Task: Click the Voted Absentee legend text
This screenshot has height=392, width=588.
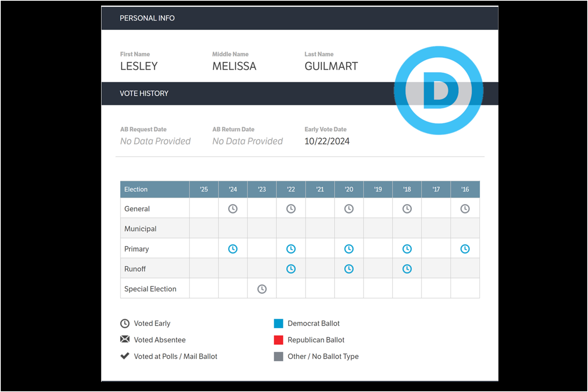Action: pyautogui.click(x=160, y=340)
